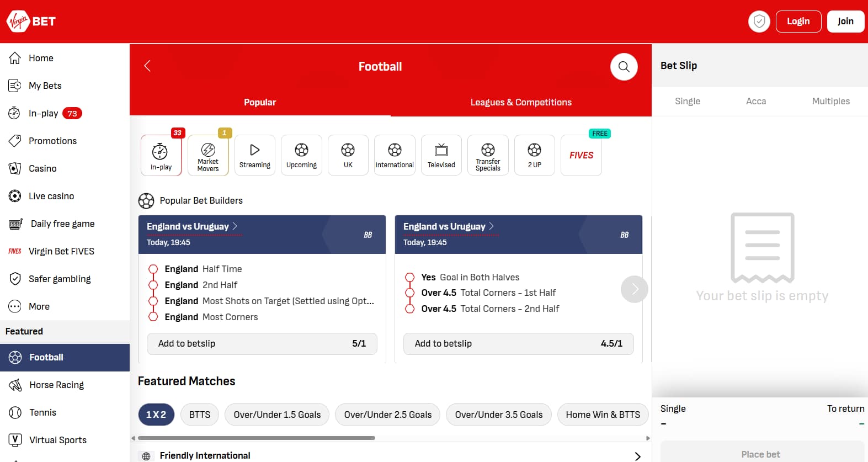Select Home Win & BTTS filter

[x=603, y=415]
